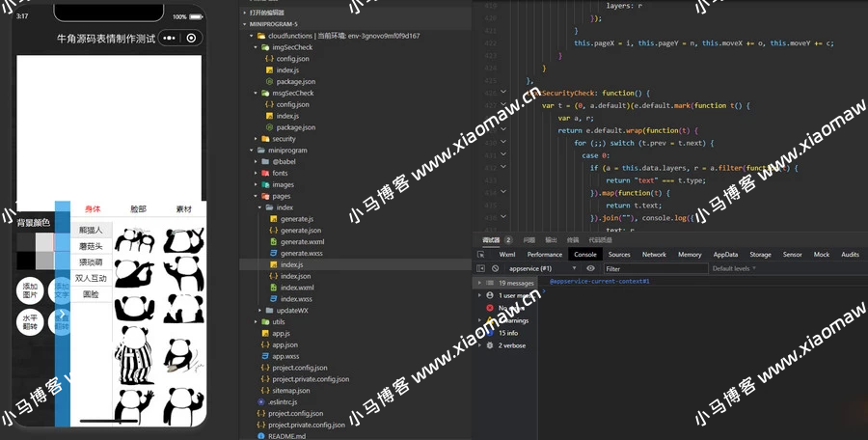Collapse the pages folder

[x=256, y=196]
